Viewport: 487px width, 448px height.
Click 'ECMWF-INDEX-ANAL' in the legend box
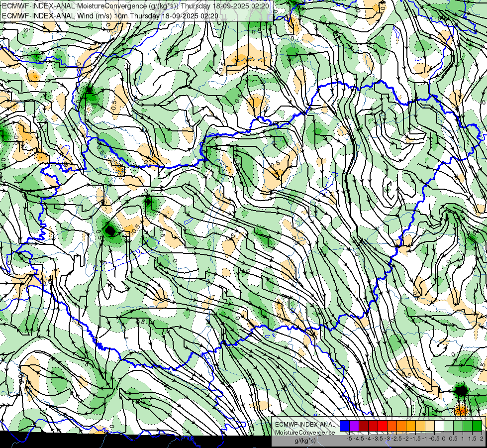click(305, 425)
